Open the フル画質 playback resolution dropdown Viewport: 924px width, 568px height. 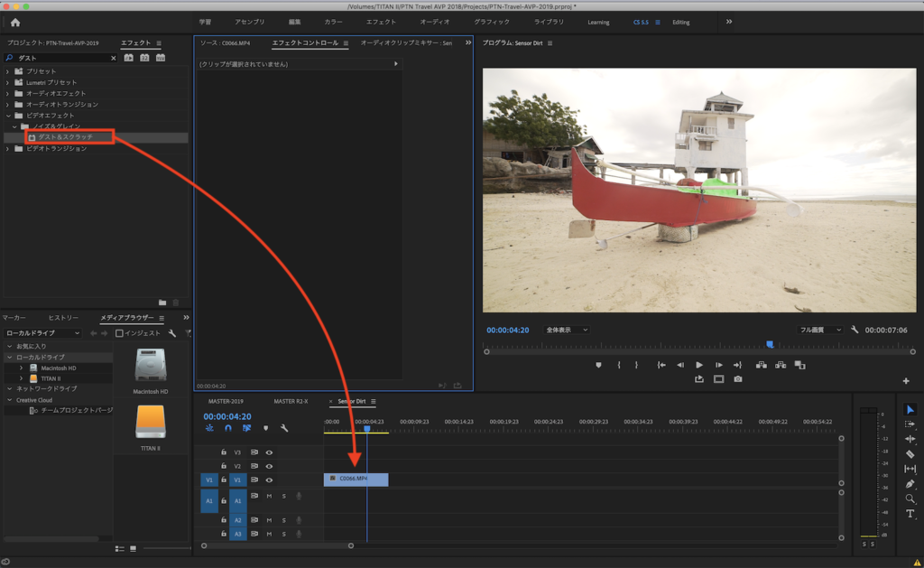[820, 331]
